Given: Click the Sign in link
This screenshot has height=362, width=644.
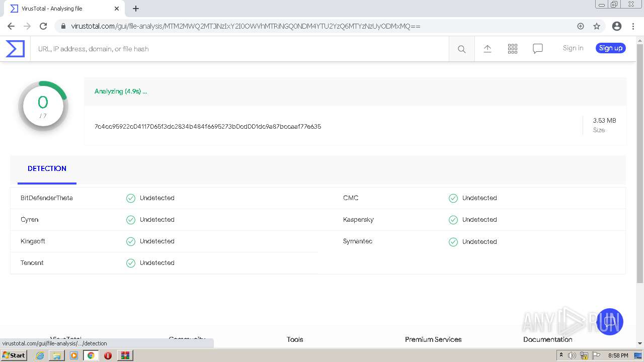Looking at the screenshot, I should [x=573, y=48].
